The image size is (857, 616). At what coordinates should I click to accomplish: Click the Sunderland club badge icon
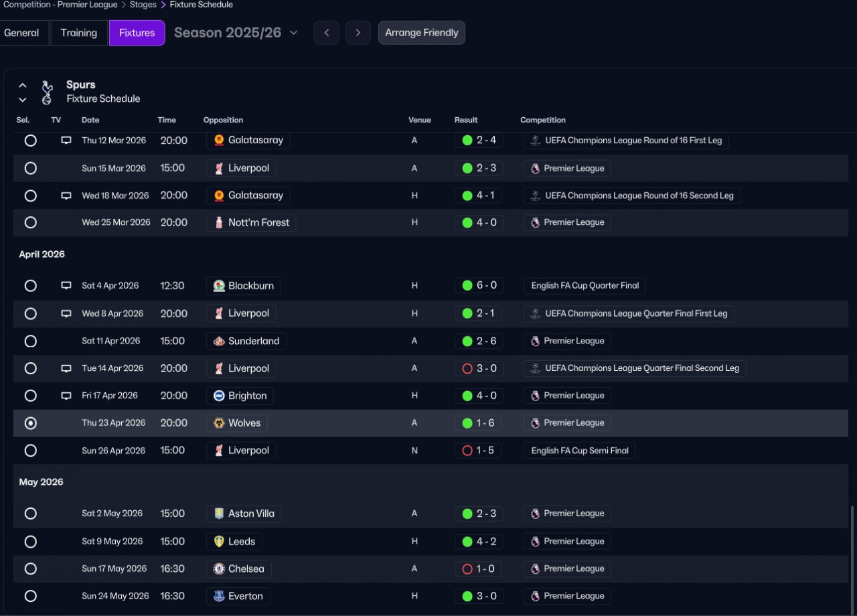click(219, 341)
